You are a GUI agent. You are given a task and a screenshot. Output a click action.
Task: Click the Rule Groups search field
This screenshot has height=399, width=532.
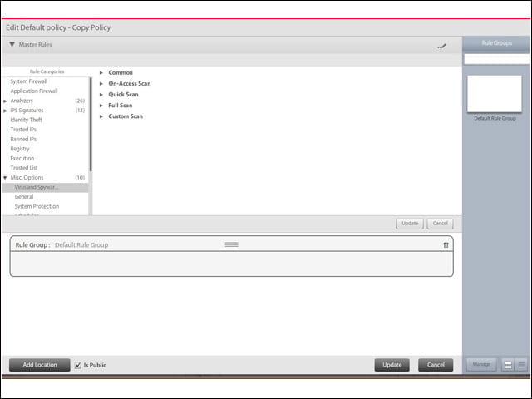pyautogui.click(x=497, y=59)
